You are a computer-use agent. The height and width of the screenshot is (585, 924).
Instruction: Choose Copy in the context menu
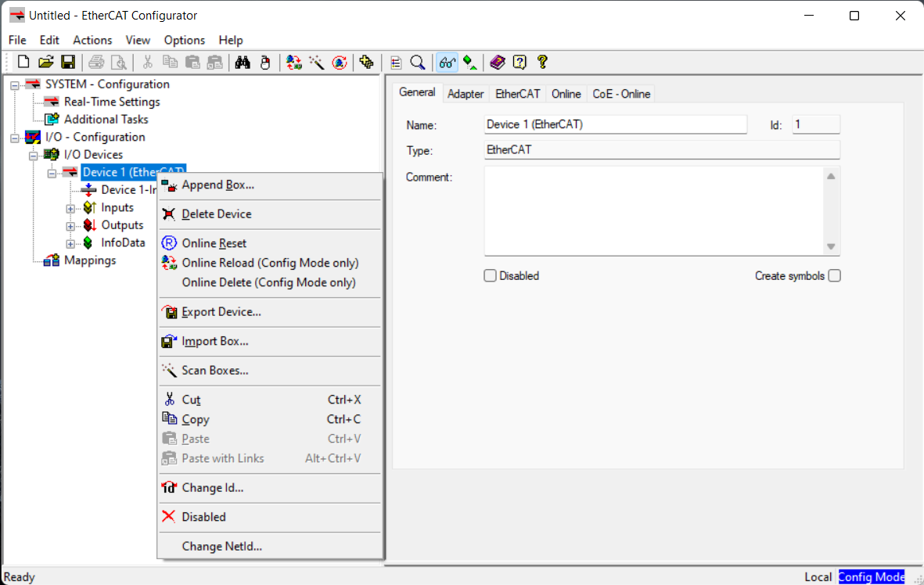[x=270, y=419]
